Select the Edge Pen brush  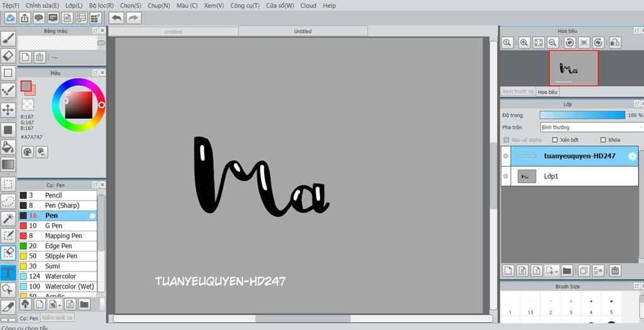tap(57, 246)
